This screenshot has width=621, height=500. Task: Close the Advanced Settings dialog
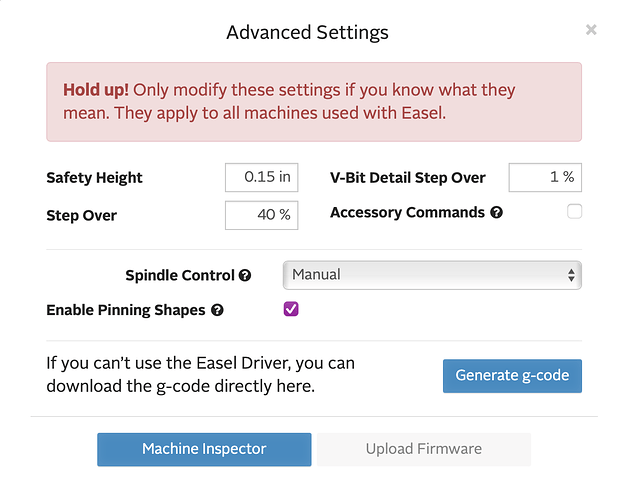click(591, 30)
